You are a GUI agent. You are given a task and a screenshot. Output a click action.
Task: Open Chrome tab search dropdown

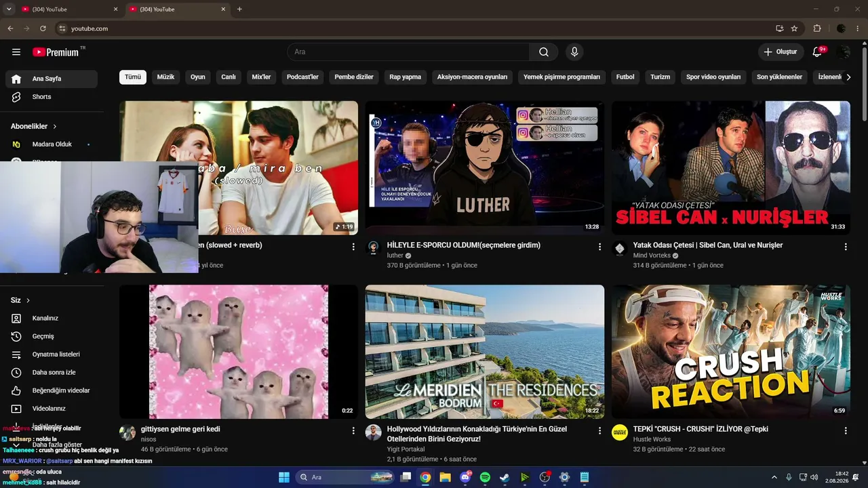pos(9,9)
